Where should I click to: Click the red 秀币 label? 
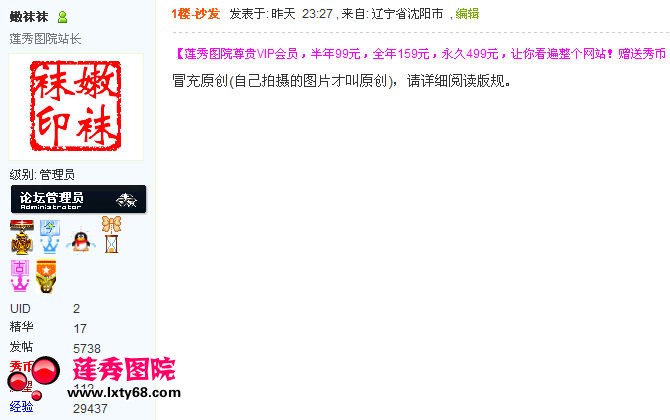pyautogui.click(x=21, y=366)
